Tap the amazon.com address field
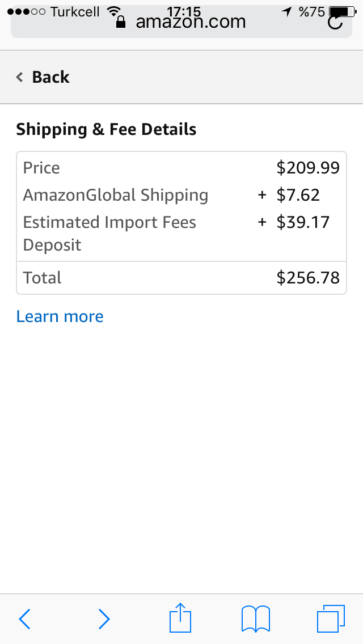 [x=191, y=23]
